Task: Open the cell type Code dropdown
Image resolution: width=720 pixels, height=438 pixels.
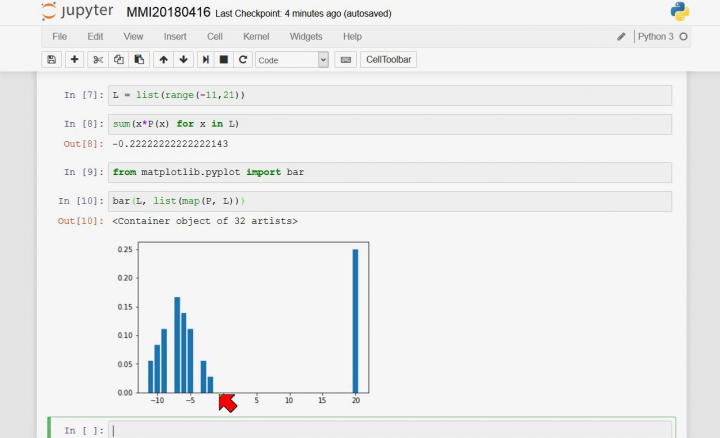Action: point(292,60)
